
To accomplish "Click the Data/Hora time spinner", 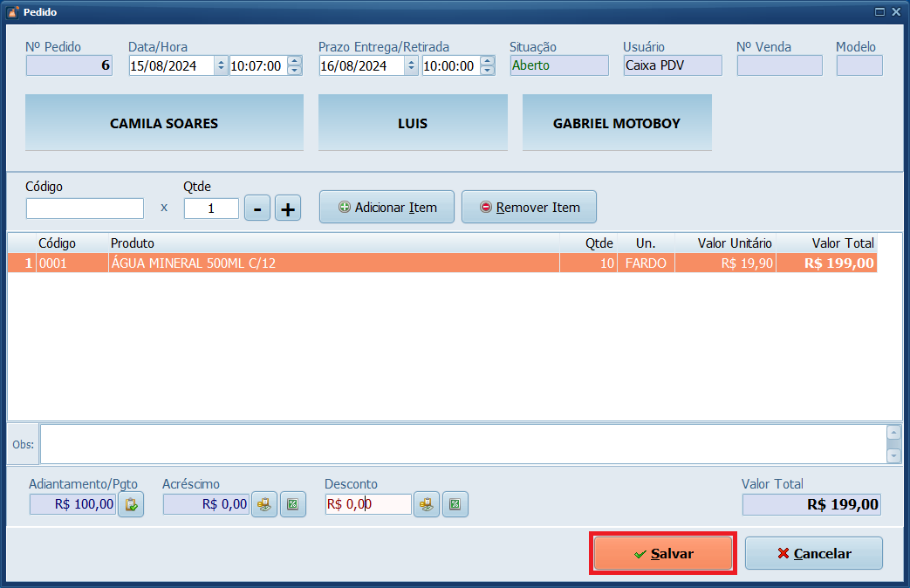I will tap(294, 65).
